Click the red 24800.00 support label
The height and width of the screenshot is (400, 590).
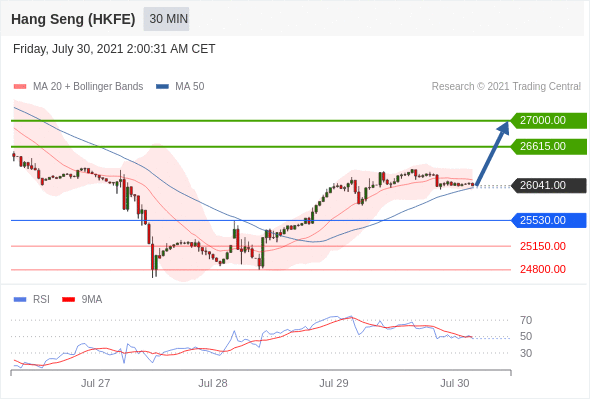point(543,269)
